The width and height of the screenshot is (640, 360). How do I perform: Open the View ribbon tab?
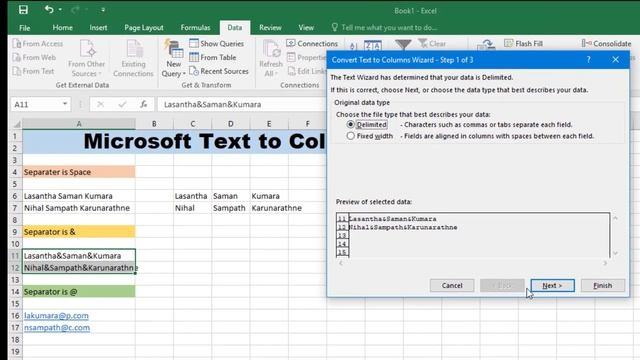(x=306, y=28)
